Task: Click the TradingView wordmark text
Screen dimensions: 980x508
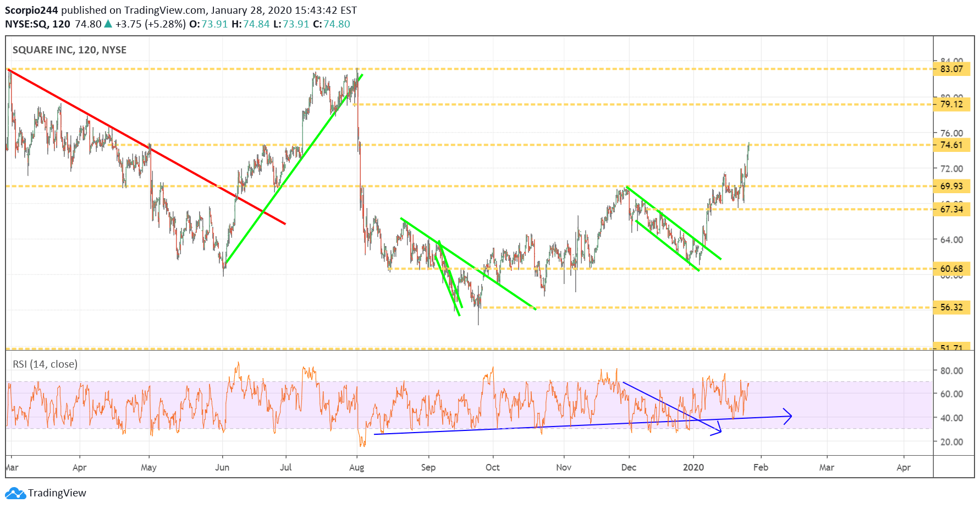Action: [57, 493]
